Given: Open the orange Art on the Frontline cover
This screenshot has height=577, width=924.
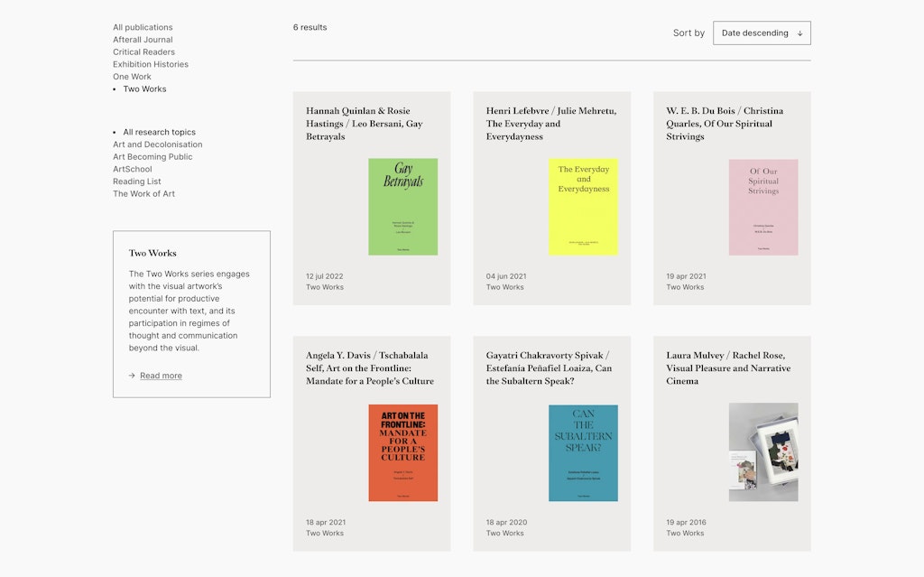Looking at the screenshot, I should pos(402,452).
